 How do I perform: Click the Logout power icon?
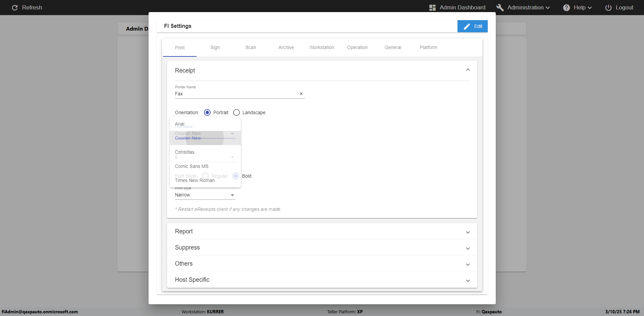(x=608, y=7)
